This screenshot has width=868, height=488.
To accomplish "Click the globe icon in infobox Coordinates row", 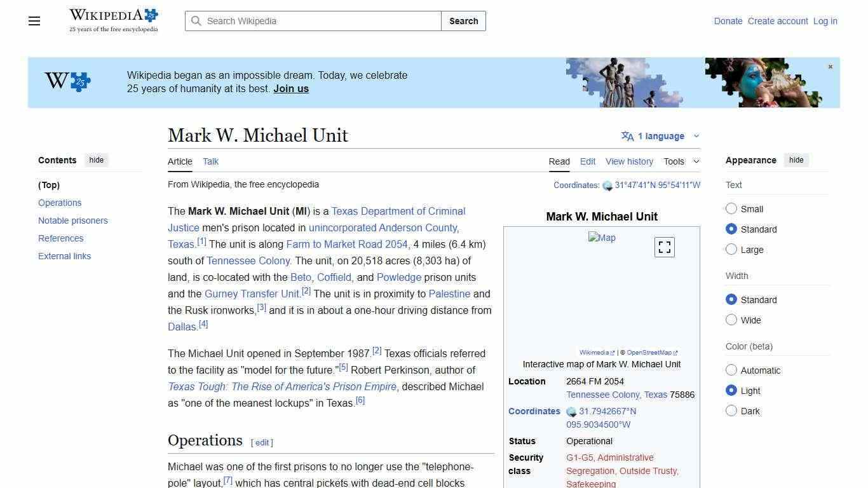I will coord(571,411).
